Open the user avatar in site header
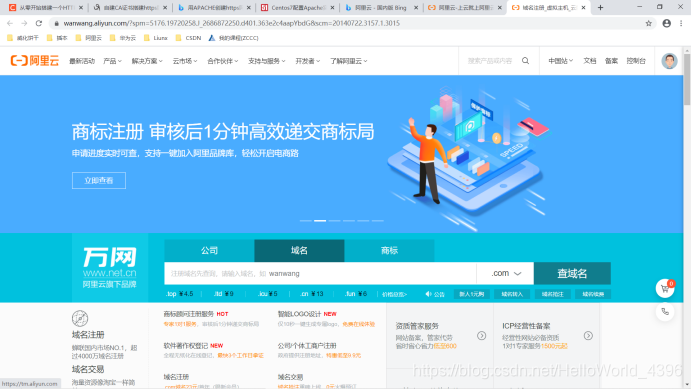 669,60
